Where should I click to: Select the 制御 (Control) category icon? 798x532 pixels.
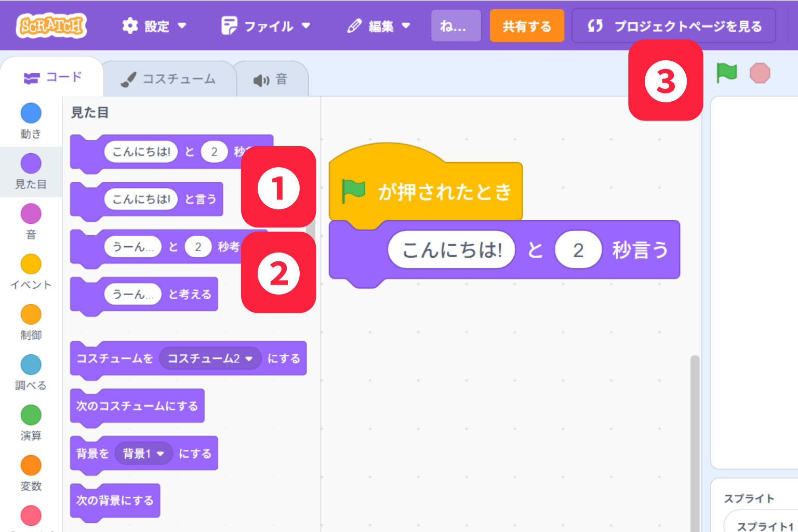(x=31, y=314)
